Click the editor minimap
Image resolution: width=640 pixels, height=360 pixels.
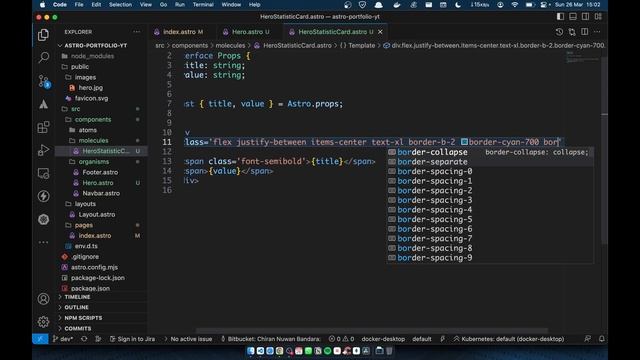[x=582, y=57]
